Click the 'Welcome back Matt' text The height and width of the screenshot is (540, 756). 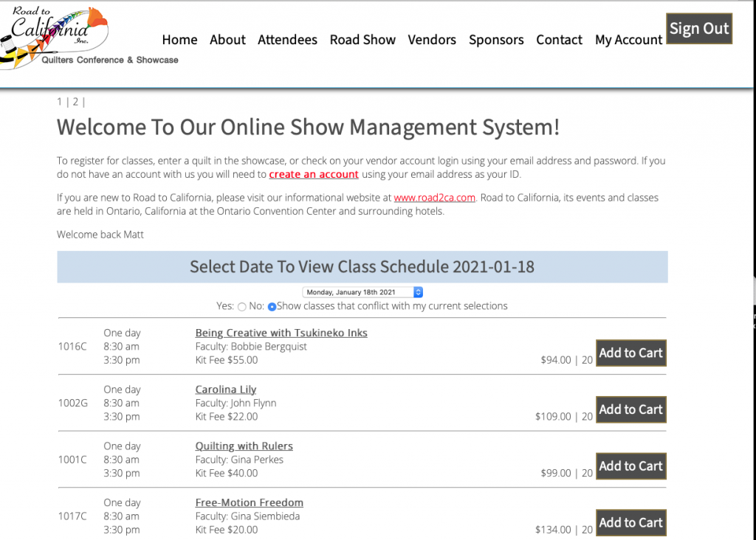pyautogui.click(x=100, y=235)
